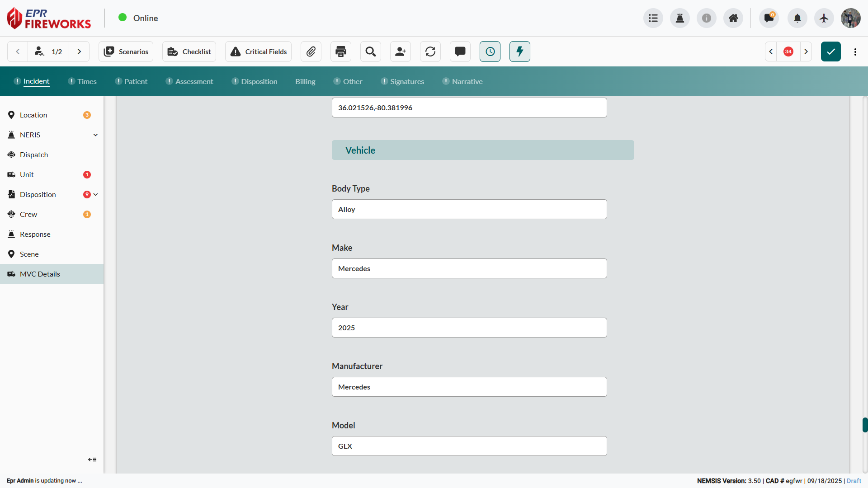This screenshot has width=868, height=488.
Task: Expand the NERIS sidebar section
Action: point(95,135)
